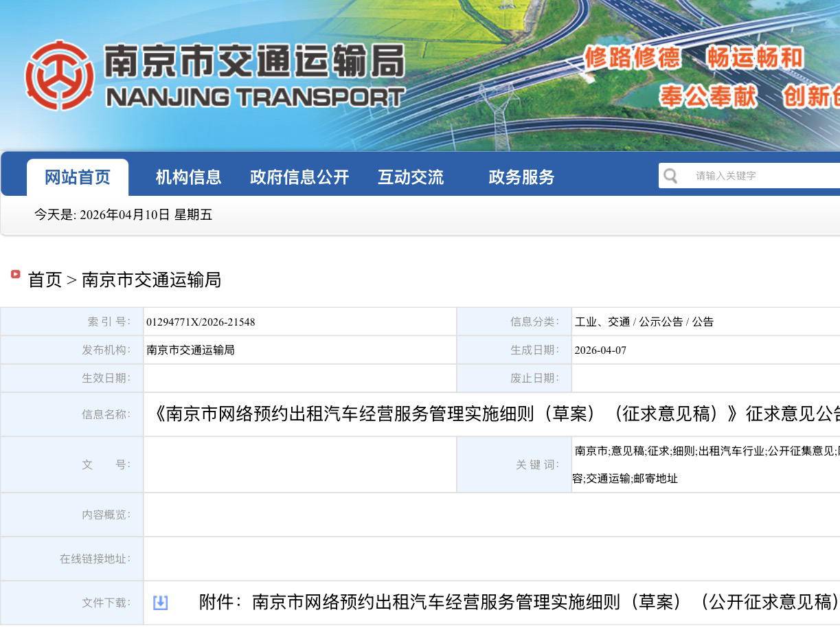
Task: Focus the 请输入关键字 search box
Action: pos(756,176)
